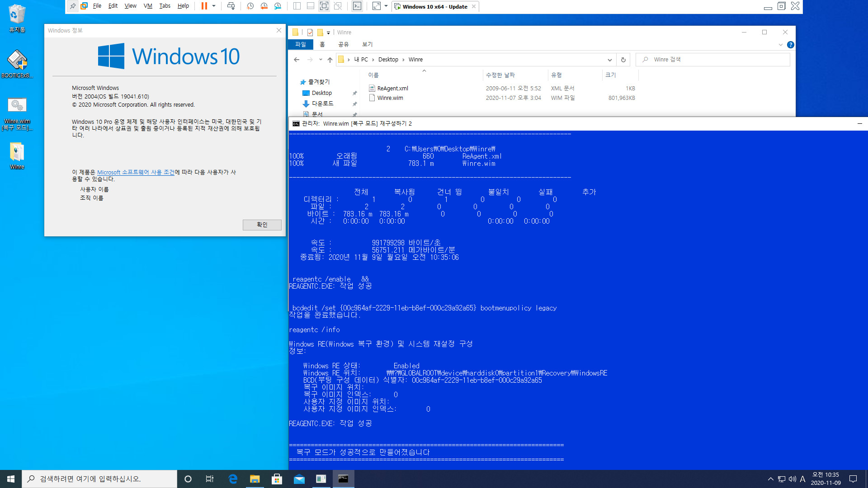Open the VMware Tabs menu
Viewport: 868px width, 488px height.
[x=165, y=6]
